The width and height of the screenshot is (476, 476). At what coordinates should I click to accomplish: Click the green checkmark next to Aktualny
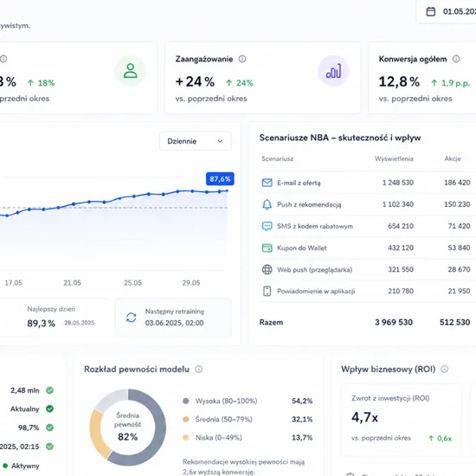click(x=50, y=408)
